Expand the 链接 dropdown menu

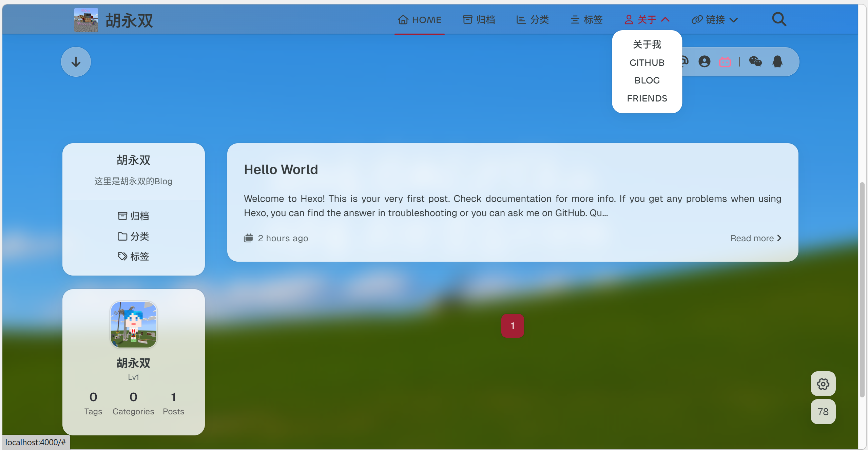coord(715,20)
